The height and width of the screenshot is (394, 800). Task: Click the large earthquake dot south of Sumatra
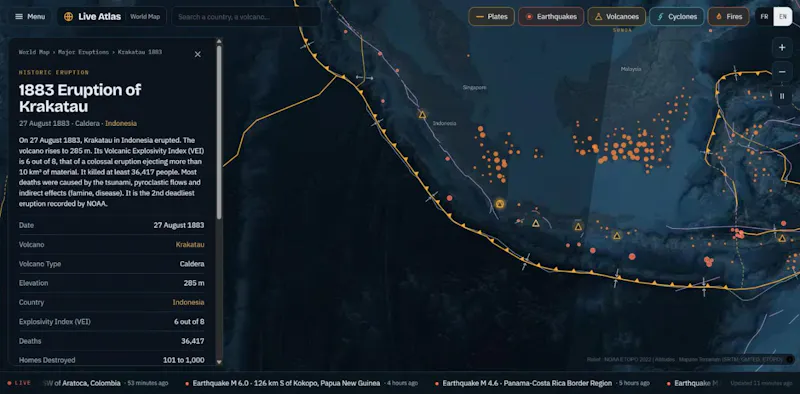click(x=449, y=198)
